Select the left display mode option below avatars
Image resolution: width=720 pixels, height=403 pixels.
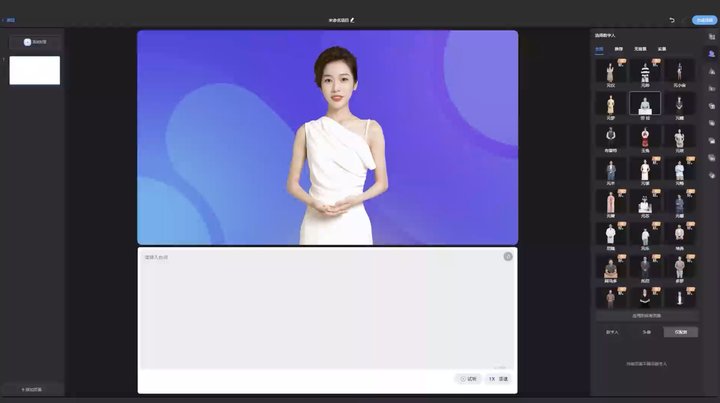point(612,332)
